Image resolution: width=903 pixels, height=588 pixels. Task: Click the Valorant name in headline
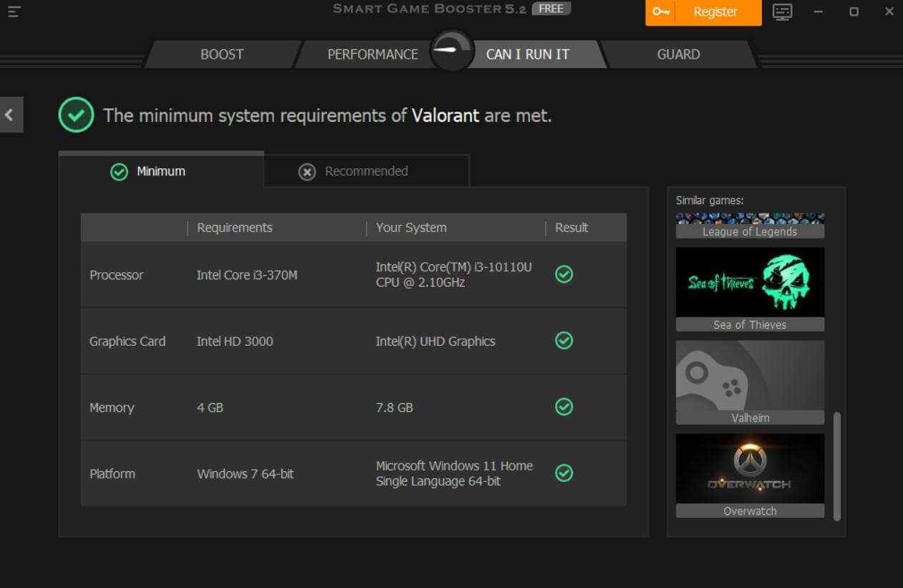click(x=445, y=115)
